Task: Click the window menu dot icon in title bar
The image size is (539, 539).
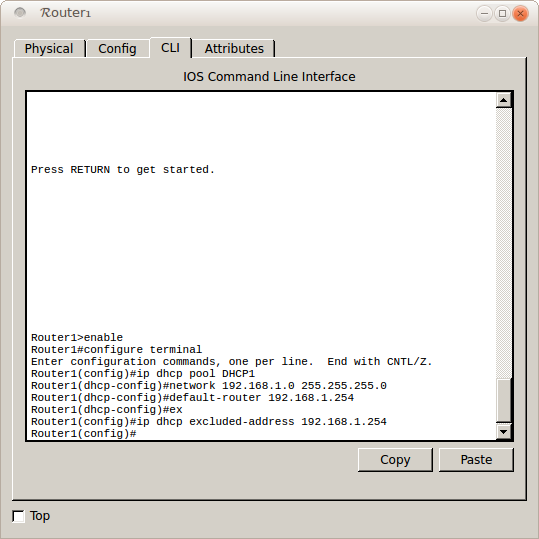Action: [20, 12]
